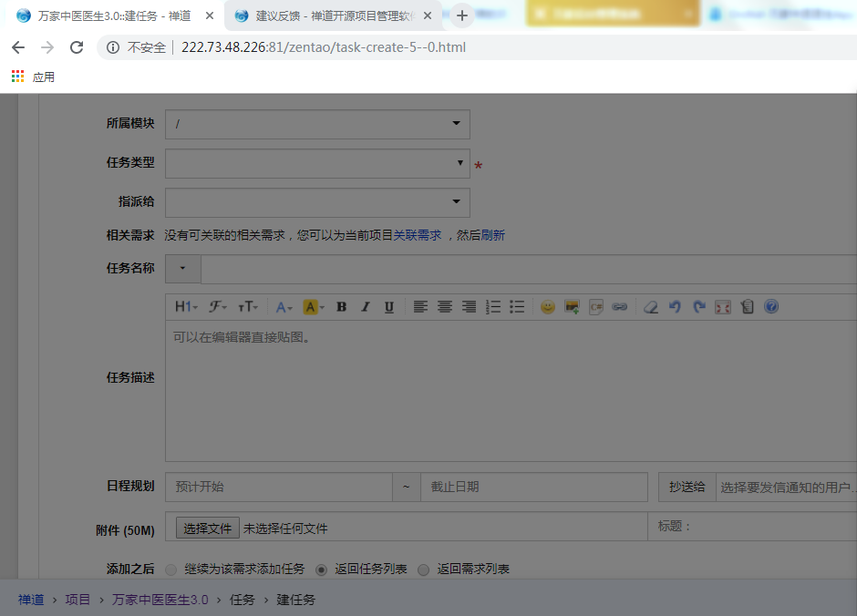Choose the 返回需求列表 radio option
The width and height of the screenshot is (857, 616).
[423, 570]
